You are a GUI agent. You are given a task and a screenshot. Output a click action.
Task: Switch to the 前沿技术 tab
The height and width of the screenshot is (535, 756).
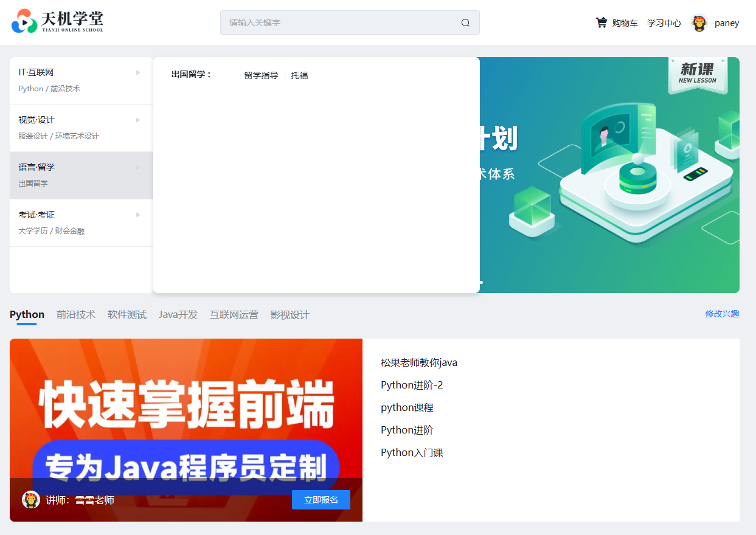click(76, 315)
